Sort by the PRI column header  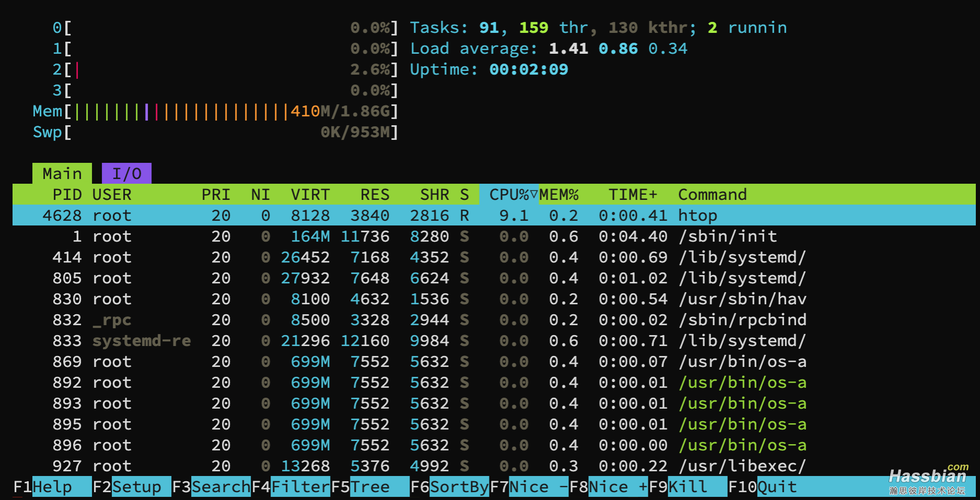[216, 194]
